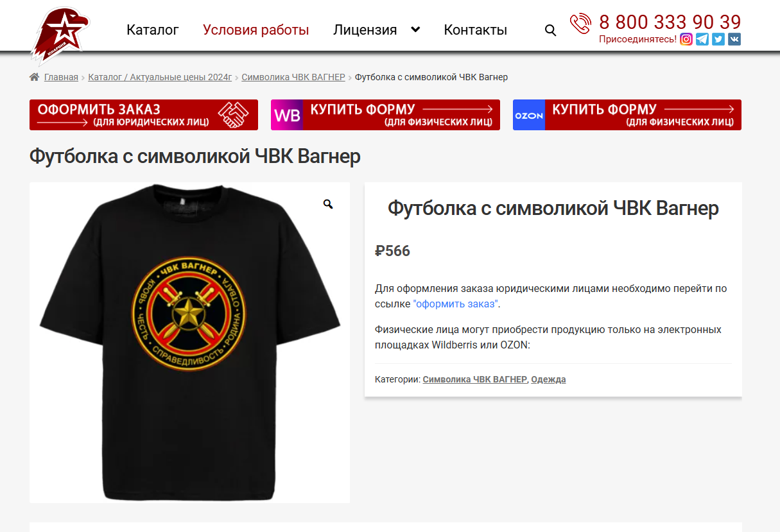Click the phone handset icon

click(580, 24)
